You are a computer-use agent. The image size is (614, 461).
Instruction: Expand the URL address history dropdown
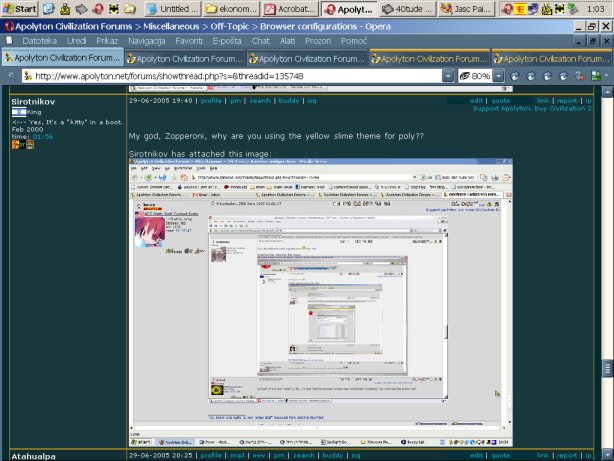pyautogui.click(x=449, y=76)
